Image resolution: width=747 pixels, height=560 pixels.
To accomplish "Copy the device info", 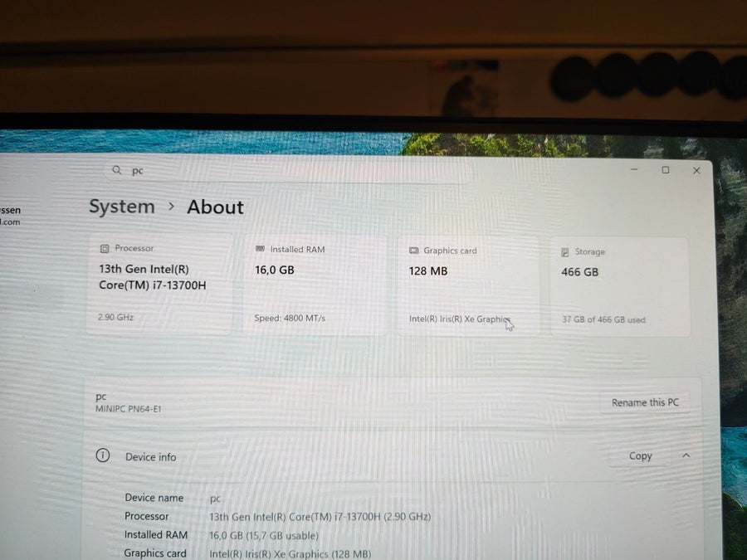I will click(x=640, y=455).
